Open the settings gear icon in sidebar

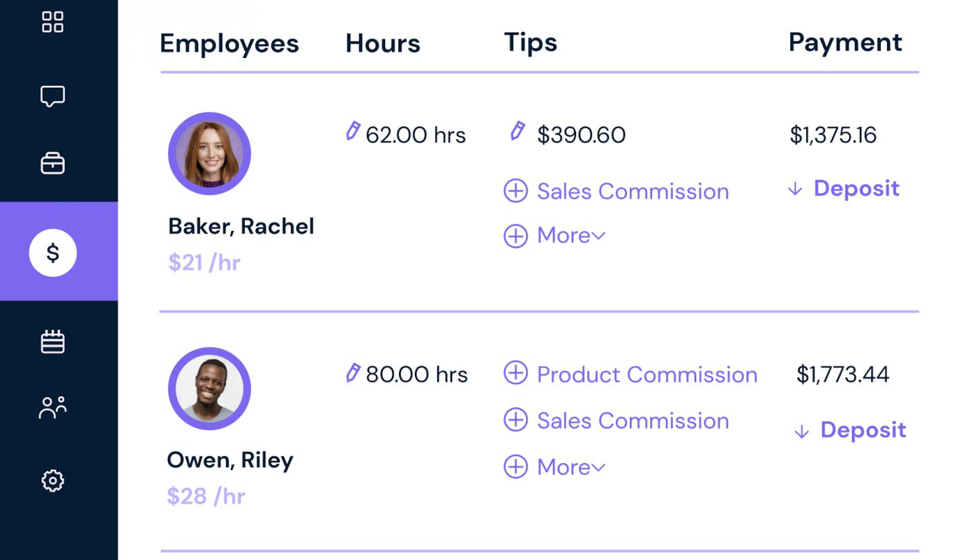pyautogui.click(x=53, y=480)
